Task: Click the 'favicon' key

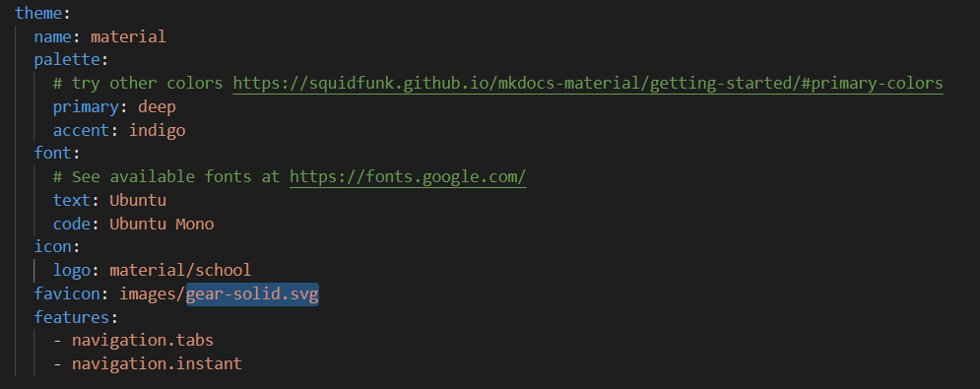Action: [x=67, y=293]
